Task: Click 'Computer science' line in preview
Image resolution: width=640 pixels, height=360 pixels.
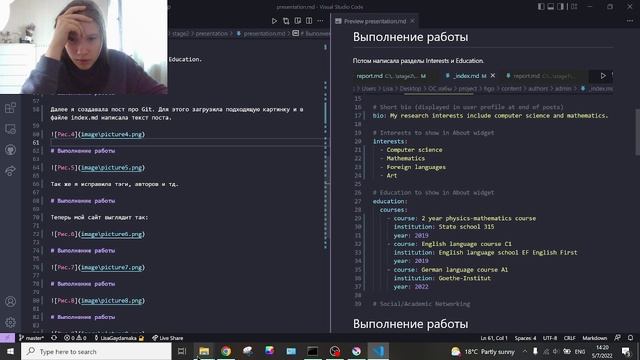Action: pyautogui.click(x=414, y=150)
